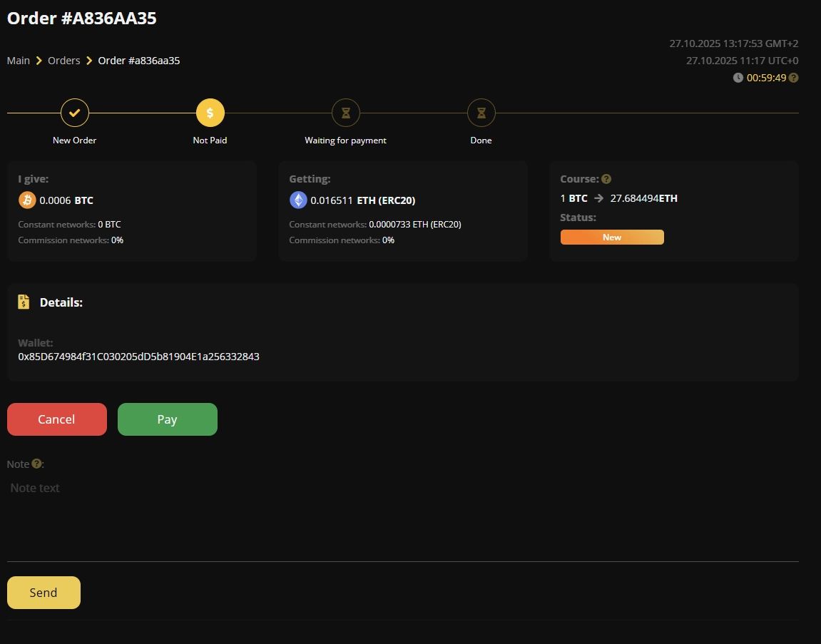Select the Not Paid dollar icon

pyautogui.click(x=210, y=112)
